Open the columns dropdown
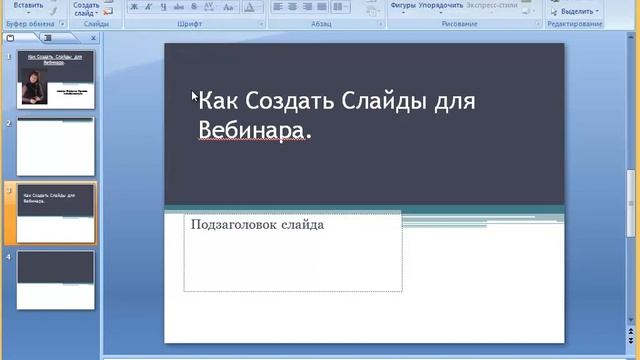 (x=340, y=7)
